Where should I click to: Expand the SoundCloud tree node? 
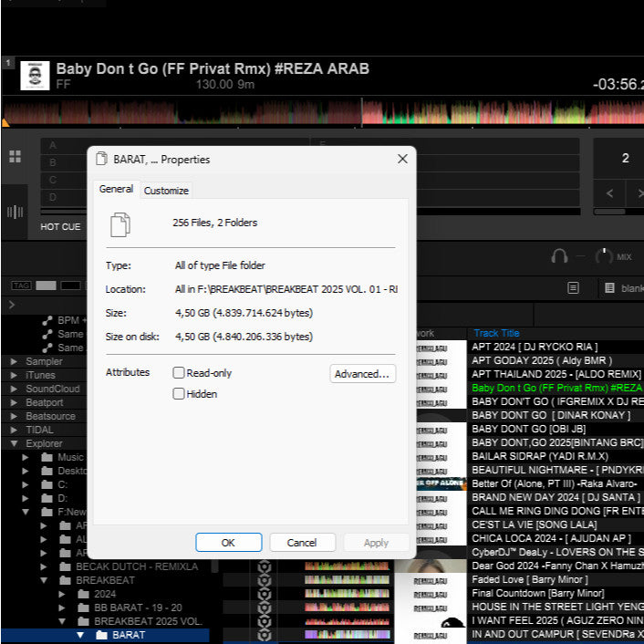14,389
